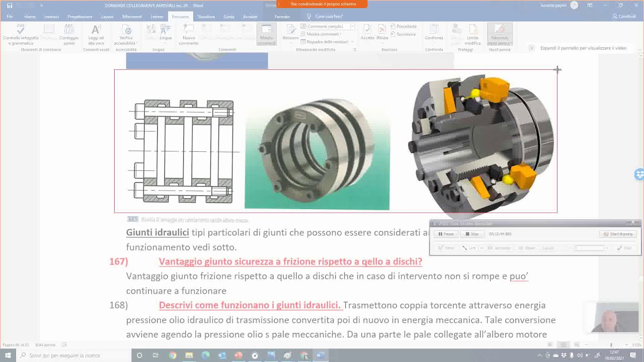Open the Line tool dropdown arrow
Image resolution: width=644 pixels, height=362 pixels.
[x=481, y=248]
